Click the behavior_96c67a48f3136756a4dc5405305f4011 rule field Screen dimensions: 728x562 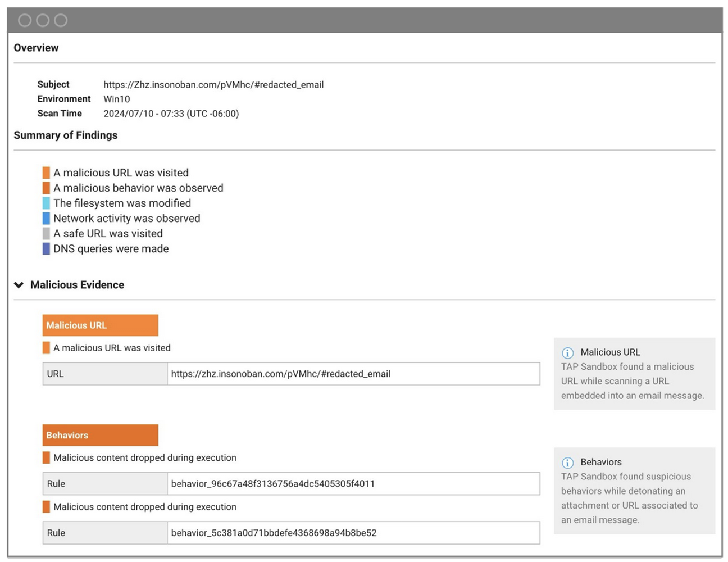(x=354, y=483)
